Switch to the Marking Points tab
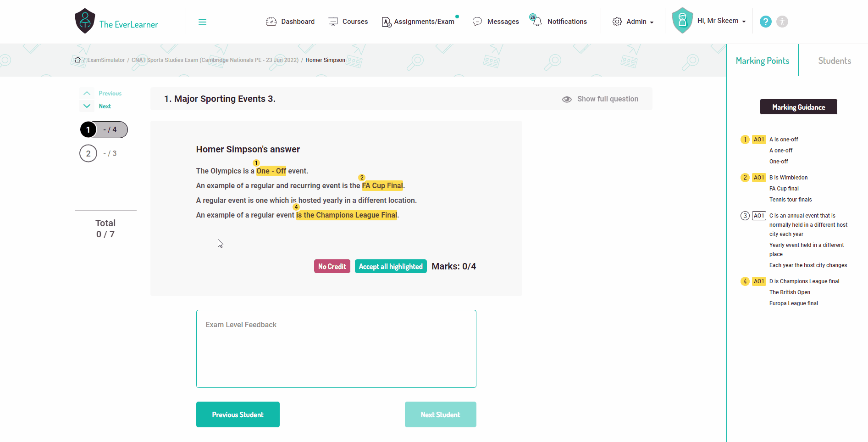Image resolution: width=868 pixels, height=442 pixels. tap(763, 61)
